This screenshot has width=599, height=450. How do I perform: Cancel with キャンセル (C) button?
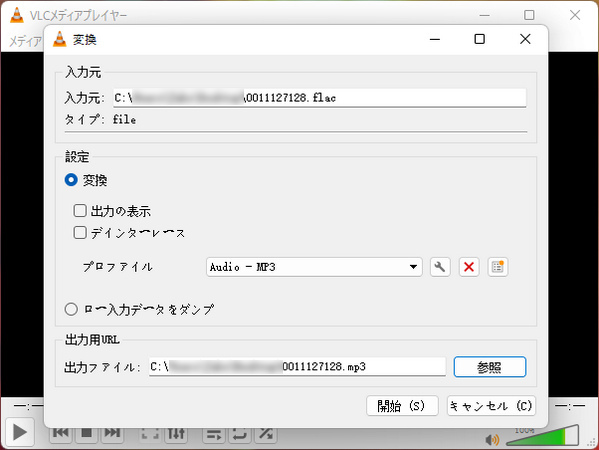coord(491,406)
